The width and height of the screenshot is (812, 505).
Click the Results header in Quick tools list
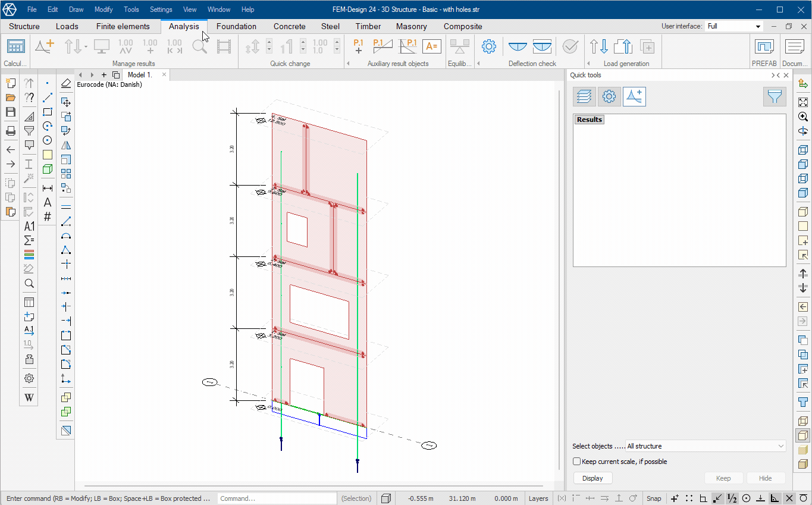[590, 120]
